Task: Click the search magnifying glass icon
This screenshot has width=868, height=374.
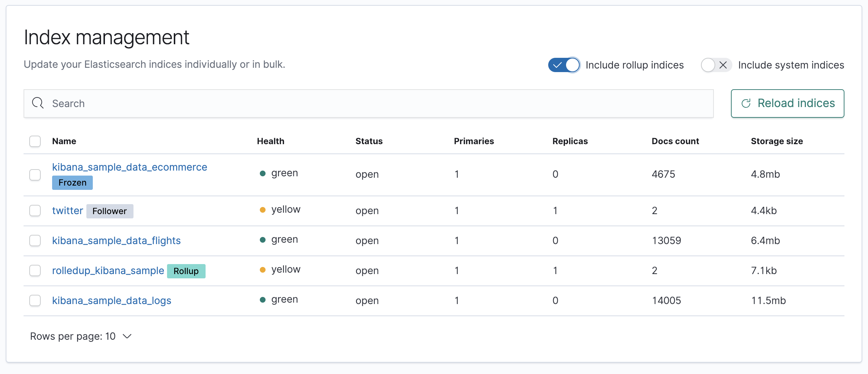Action: coord(38,103)
